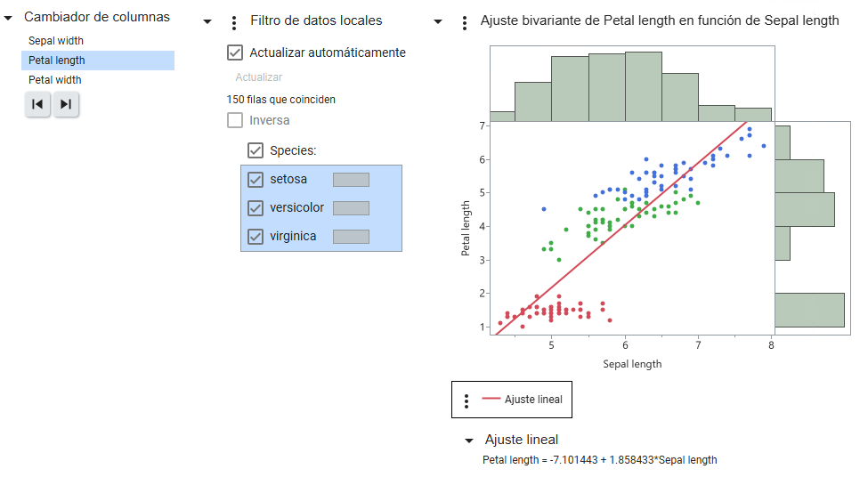This screenshot has width=868, height=477.
Task: Collapse the Filtro de datos locales panel
Action: [207, 21]
